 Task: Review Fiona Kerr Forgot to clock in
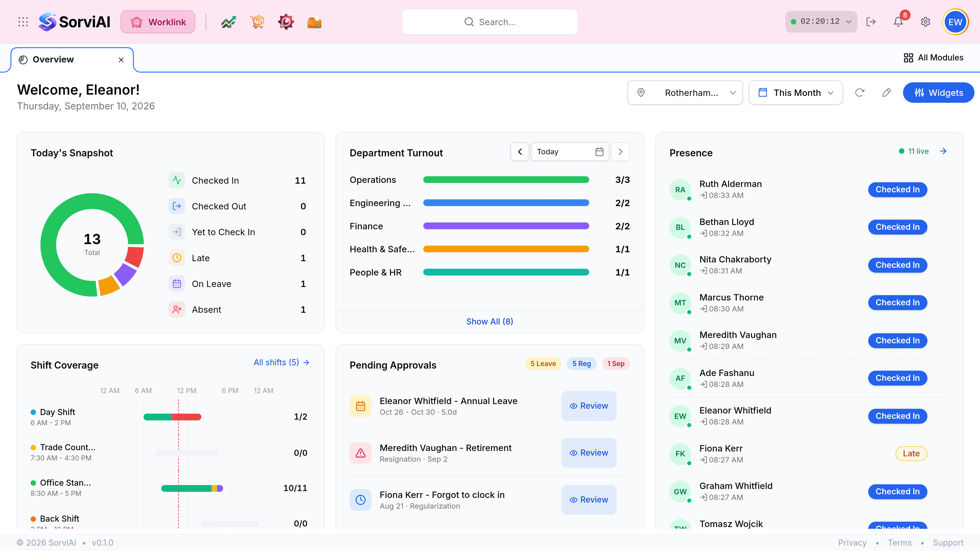click(x=589, y=500)
